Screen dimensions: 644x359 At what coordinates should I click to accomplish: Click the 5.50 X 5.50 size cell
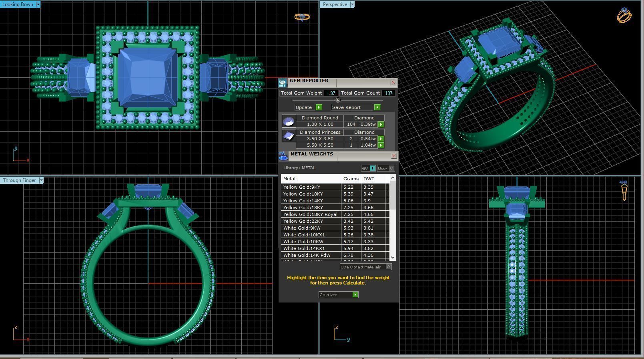tap(320, 145)
